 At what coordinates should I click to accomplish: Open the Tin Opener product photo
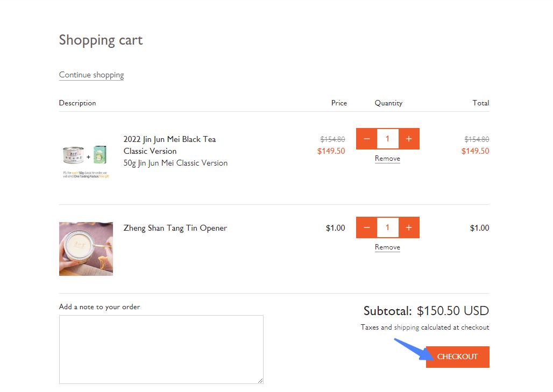point(86,248)
